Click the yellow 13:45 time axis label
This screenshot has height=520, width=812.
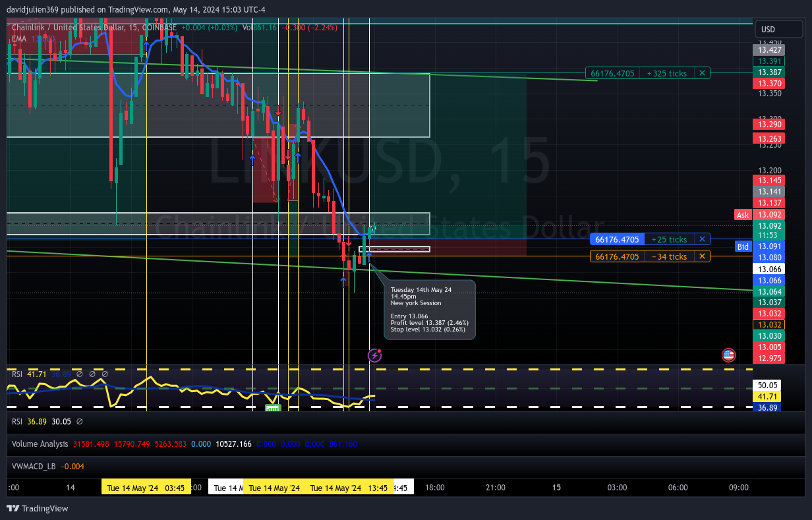click(348, 488)
